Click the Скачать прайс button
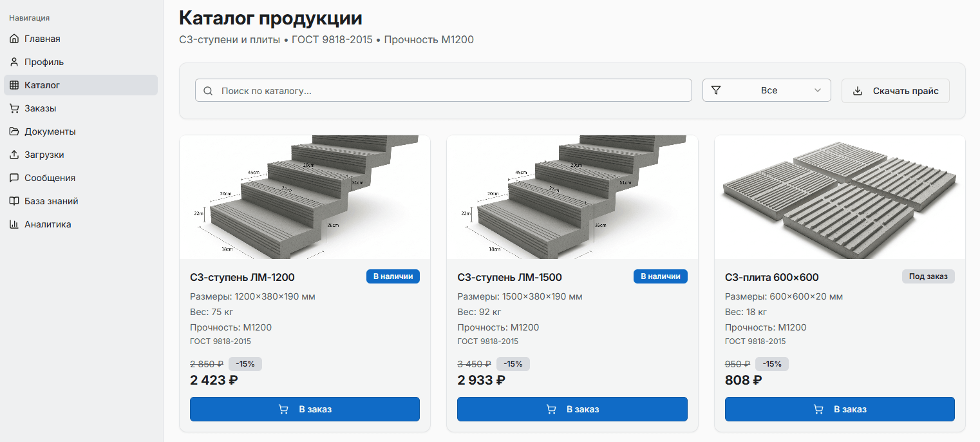 point(895,90)
